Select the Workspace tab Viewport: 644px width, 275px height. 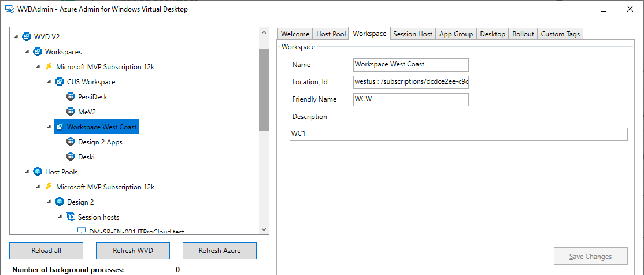(x=369, y=34)
